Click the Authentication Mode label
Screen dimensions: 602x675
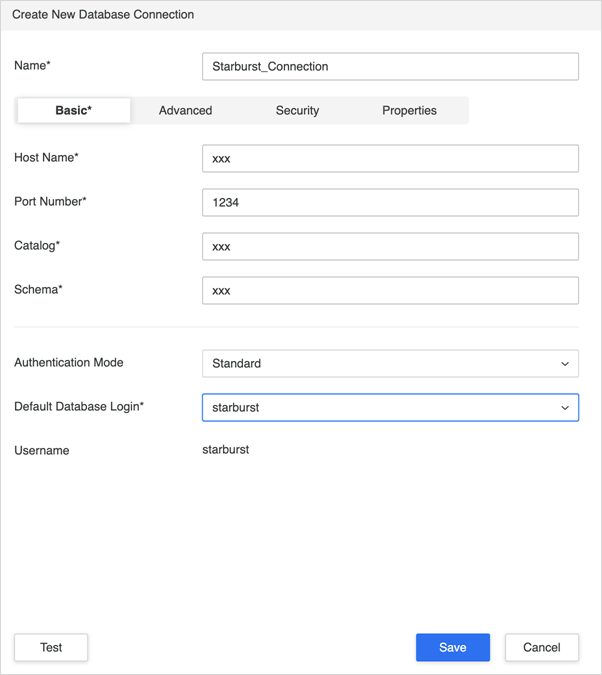click(69, 362)
